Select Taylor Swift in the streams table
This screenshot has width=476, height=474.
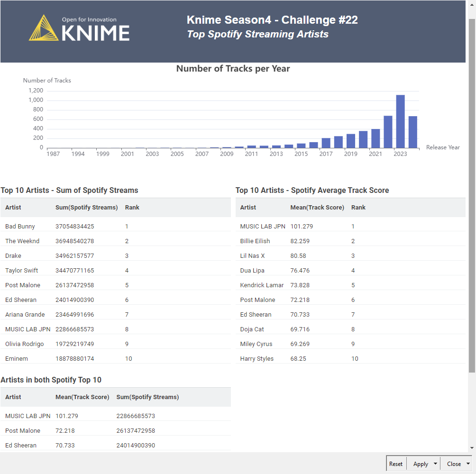click(x=22, y=271)
